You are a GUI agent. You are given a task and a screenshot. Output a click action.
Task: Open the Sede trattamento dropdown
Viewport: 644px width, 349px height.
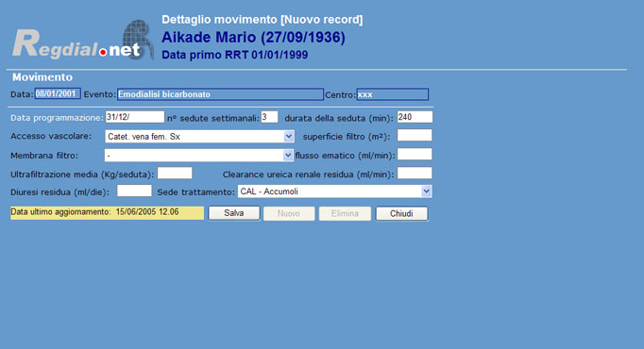click(x=334, y=191)
